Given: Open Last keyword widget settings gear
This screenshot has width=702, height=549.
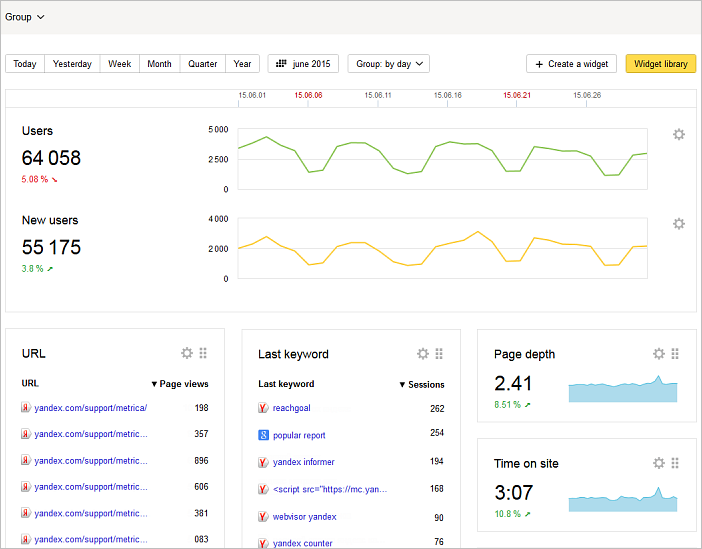Looking at the screenshot, I should tap(423, 354).
